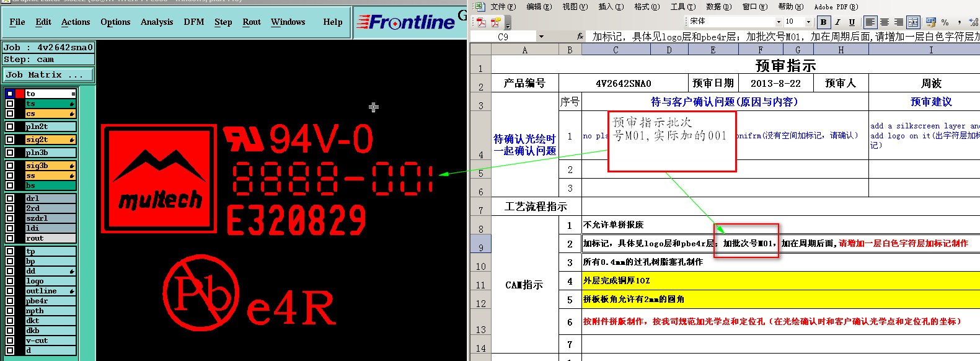Open File menu in Genesis editor

tap(17, 22)
